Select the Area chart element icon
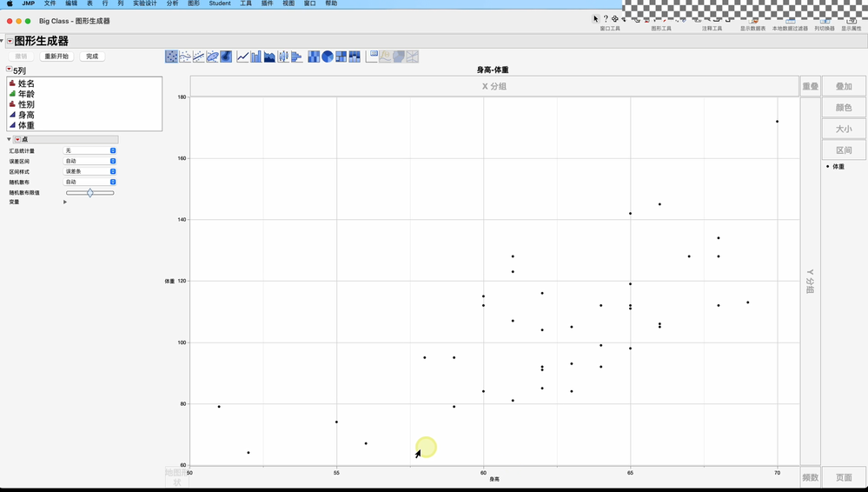Viewport: 868px width, 492px height. (x=269, y=57)
